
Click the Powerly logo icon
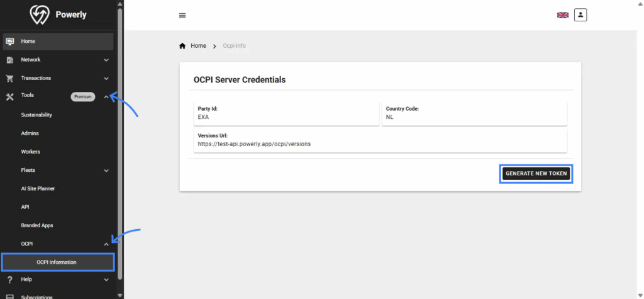click(40, 14)
